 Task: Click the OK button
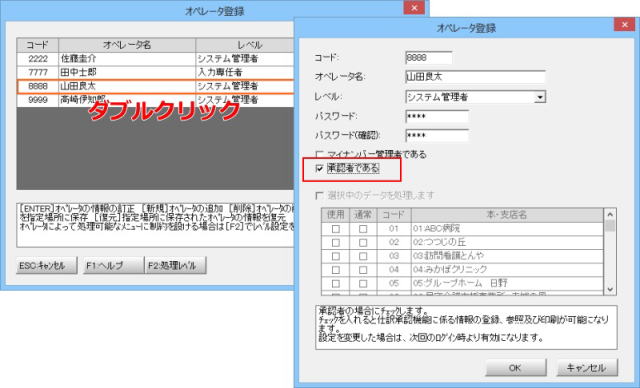point(516,368)
